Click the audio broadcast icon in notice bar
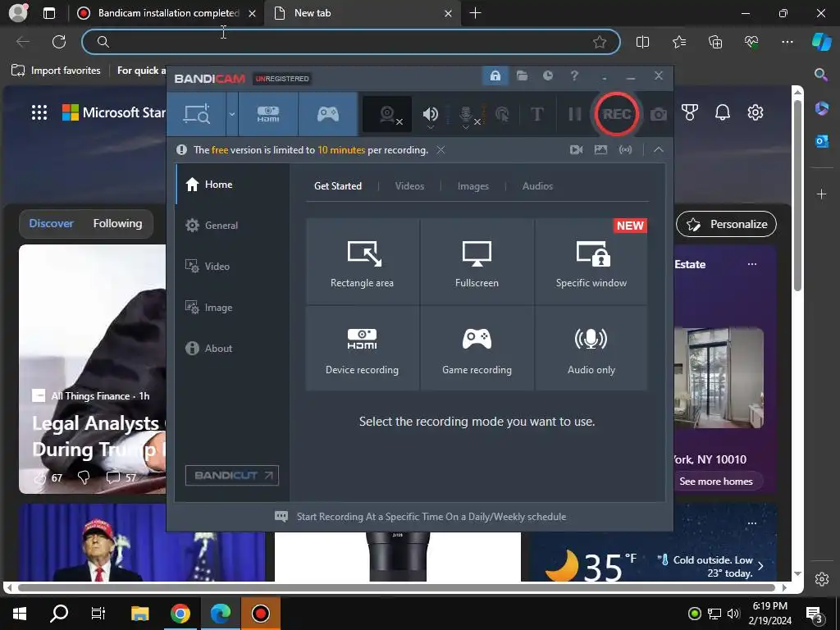The width and height of the screenshot is (840, 630). 625,150
